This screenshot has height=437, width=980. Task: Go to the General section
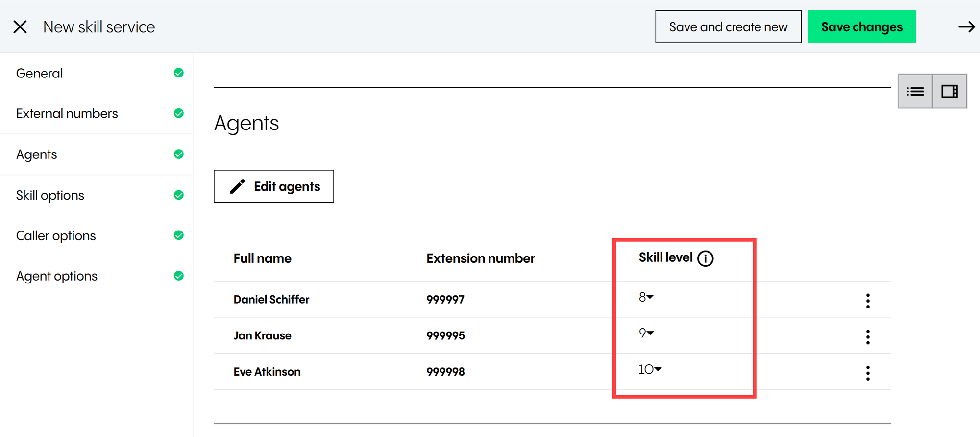[x=40, y=74]
